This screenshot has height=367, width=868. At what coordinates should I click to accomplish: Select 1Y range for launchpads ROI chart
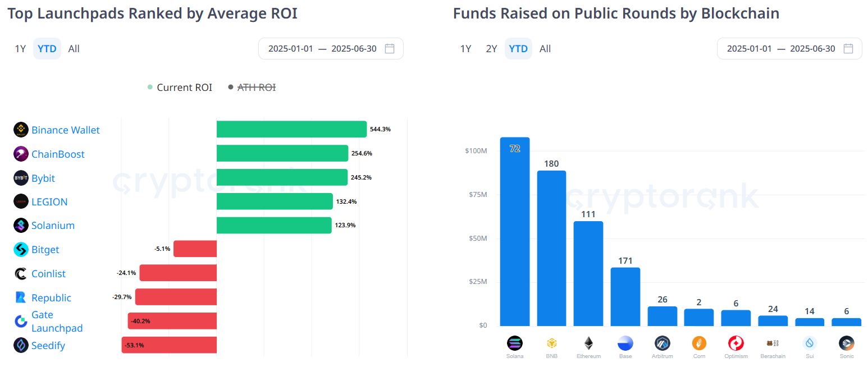point(20,49)
